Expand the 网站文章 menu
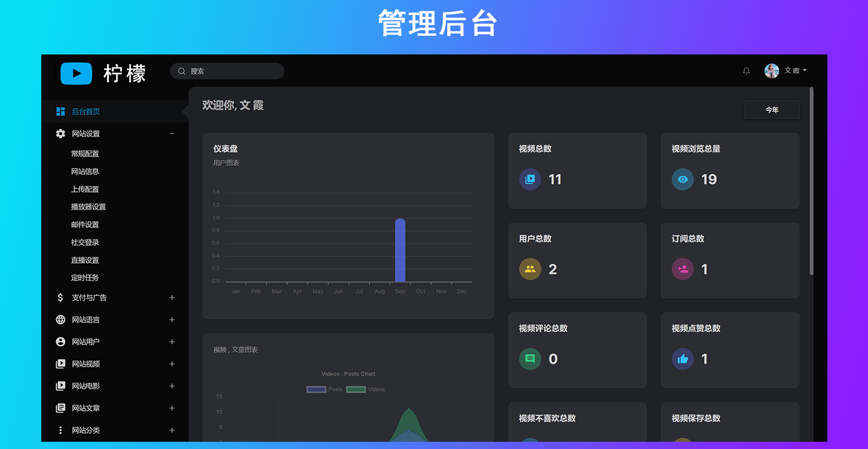 [x=172, y=408]
